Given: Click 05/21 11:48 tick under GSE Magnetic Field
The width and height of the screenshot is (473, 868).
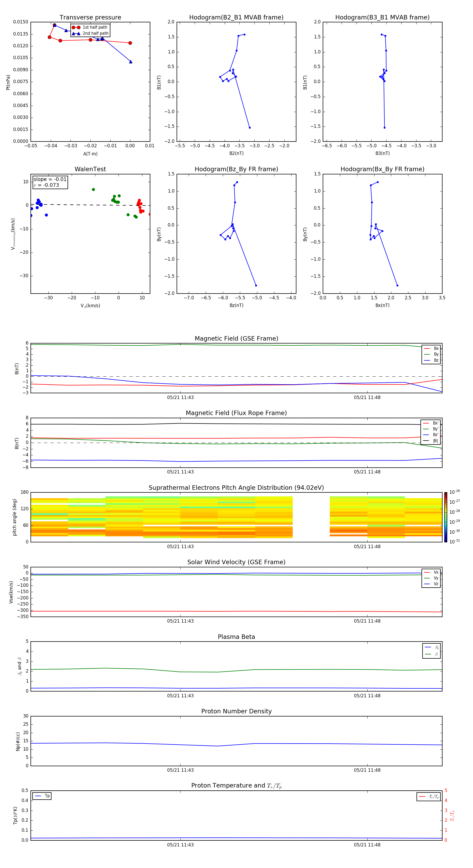Looking at the screenshot, I should (367, 398).
